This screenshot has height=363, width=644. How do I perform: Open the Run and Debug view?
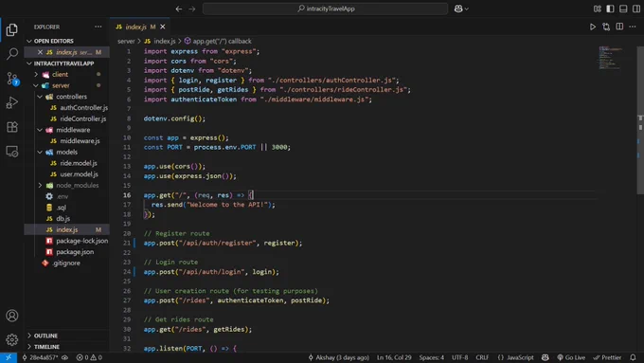click(12, 102)
